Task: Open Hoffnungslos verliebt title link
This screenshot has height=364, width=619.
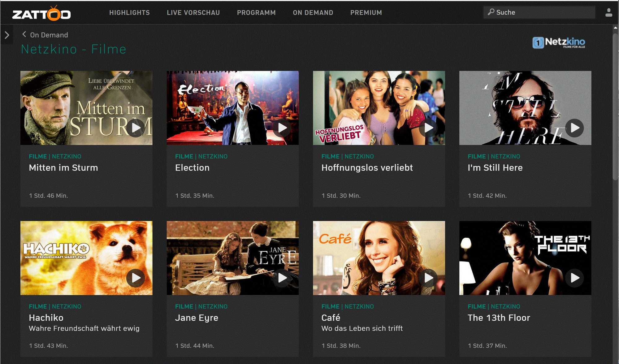Action: [367, 168]
